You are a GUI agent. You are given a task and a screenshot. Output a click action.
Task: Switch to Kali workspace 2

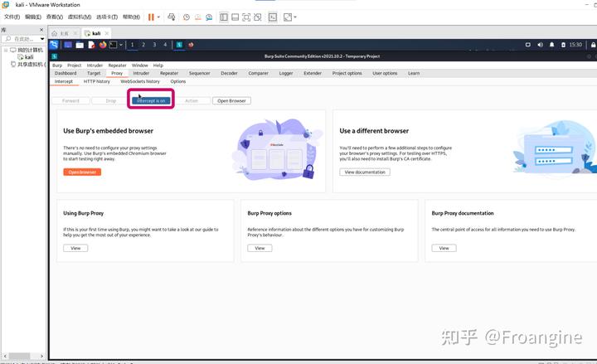[x=143, y=45]
